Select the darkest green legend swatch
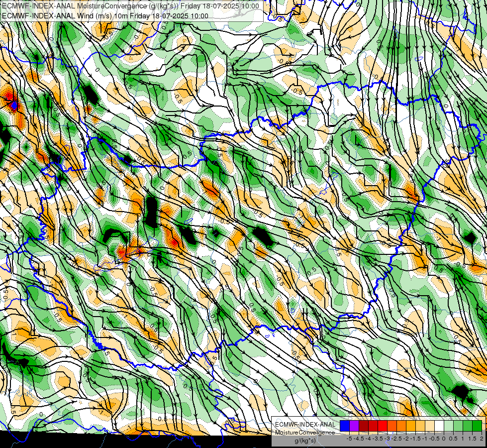The image size is (487, 448). point(477,426)
